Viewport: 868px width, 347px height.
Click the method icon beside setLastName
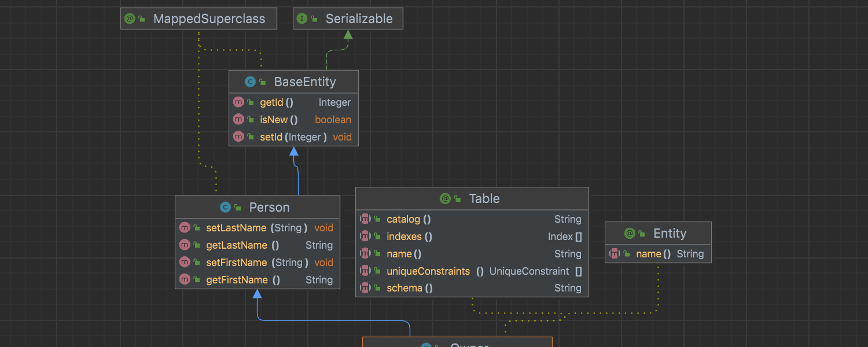click(x=185, y=228)
